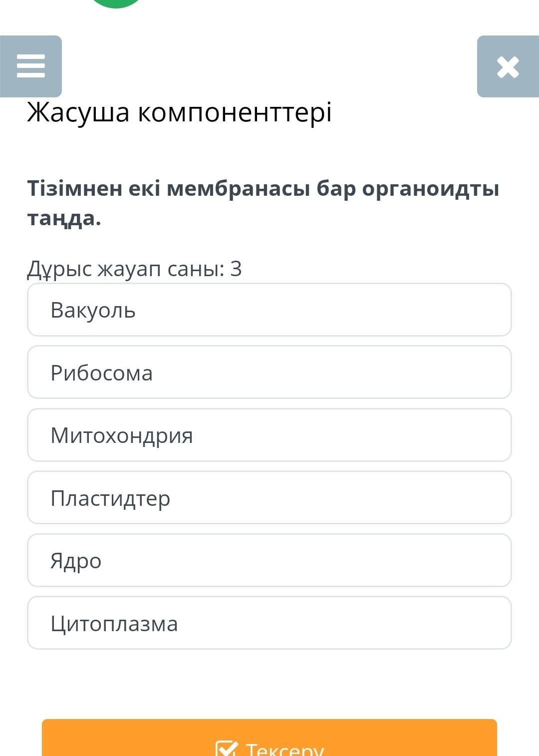
Task: Click the green circle at the top
Action: tap(117, 3)
